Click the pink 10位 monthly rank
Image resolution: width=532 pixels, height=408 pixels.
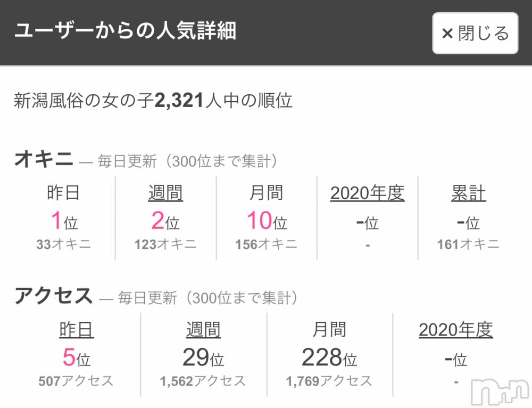[x=266, y=221]
